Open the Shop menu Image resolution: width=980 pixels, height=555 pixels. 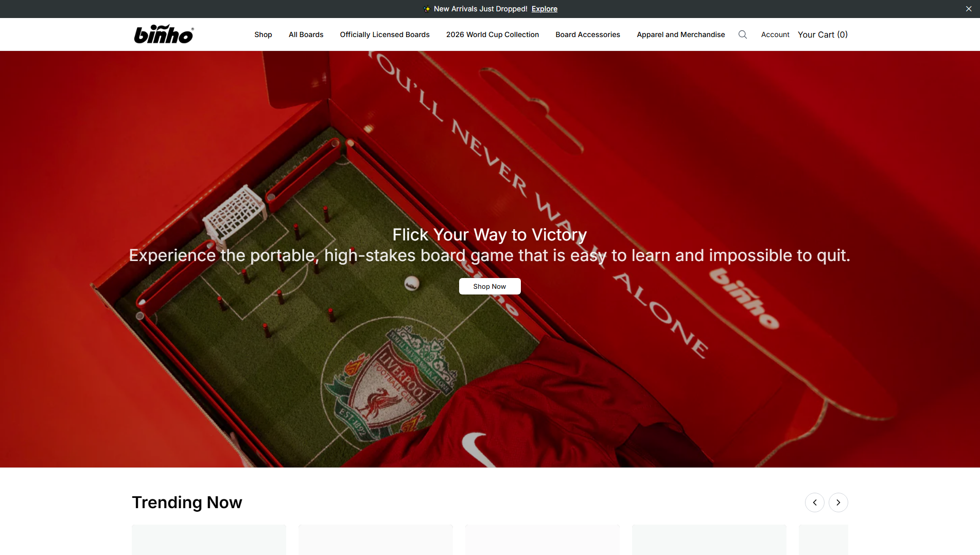[263, 34]
